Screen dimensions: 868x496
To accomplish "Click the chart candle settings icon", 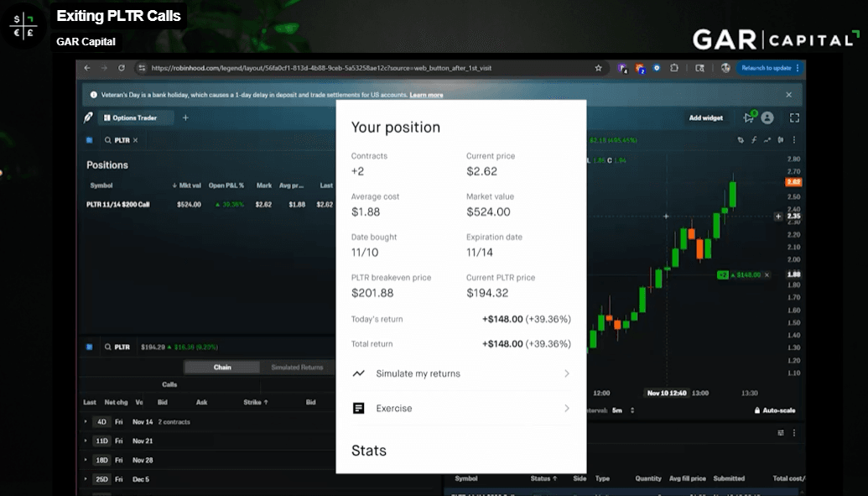I will click(781, 140).
